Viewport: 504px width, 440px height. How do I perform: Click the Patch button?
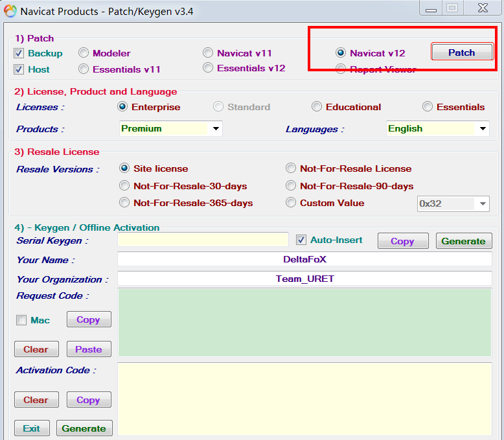click(462, 52)
